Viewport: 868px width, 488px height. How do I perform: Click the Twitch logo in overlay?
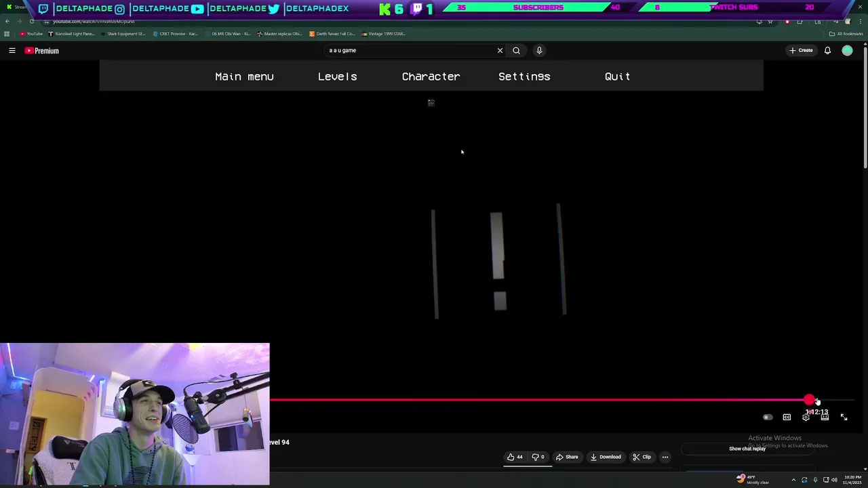click(x=43, y=9)
